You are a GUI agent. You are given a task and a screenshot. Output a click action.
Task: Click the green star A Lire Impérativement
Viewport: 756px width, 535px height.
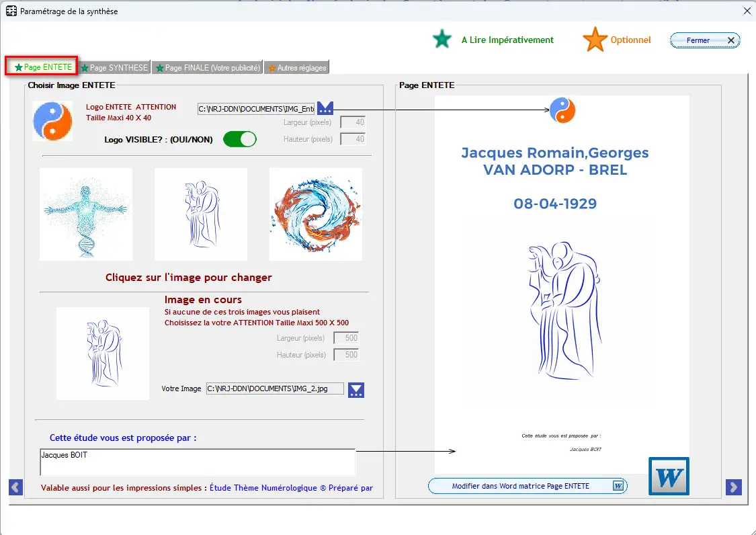[x=442, y=40]
